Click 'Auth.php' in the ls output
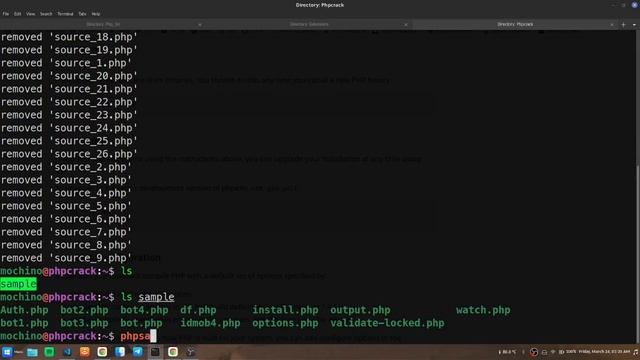Screen dimensions: 640x360 [24, 310]
